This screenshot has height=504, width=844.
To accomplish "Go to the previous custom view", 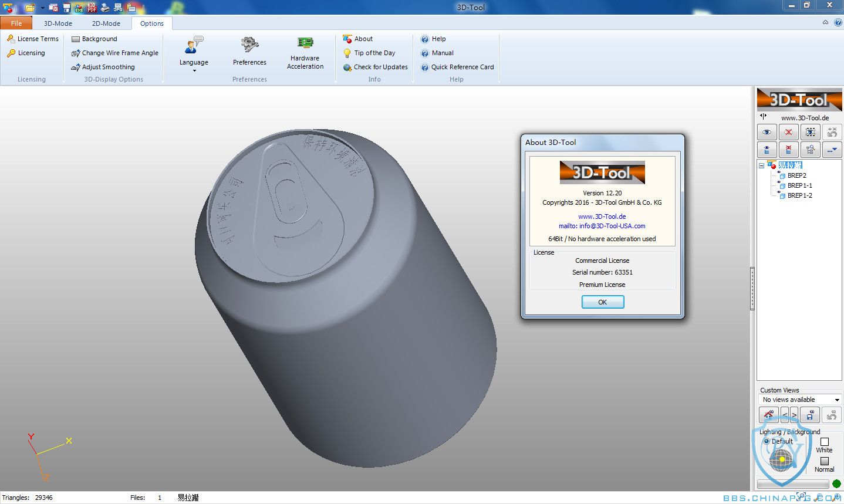I will [x=785, y=415].
